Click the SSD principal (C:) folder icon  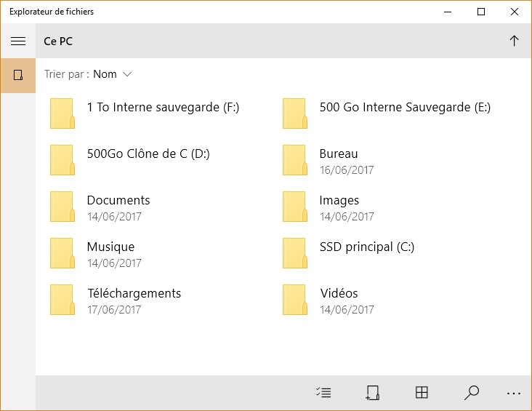[294, 253]
